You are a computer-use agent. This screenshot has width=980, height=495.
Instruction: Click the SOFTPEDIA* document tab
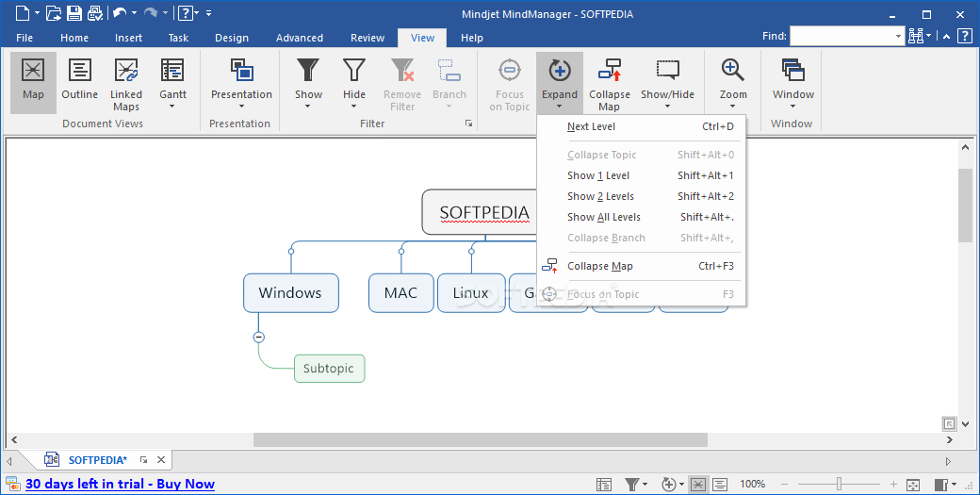97,460
